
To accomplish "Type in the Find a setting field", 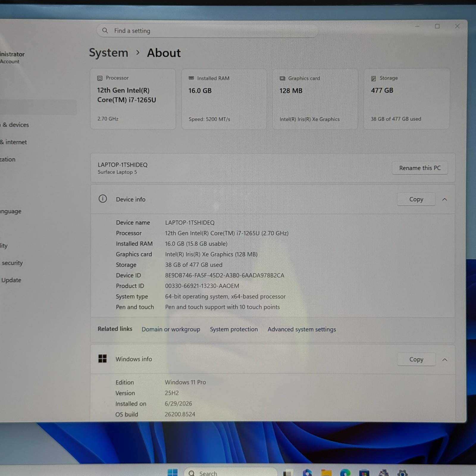I will pos(207,31).
